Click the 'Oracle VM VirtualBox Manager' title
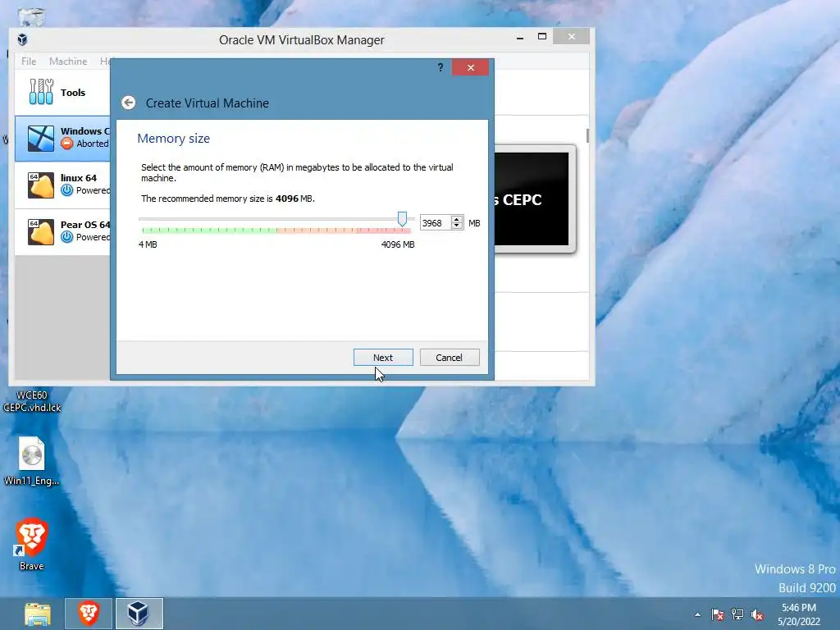This screenshot has height=630, width=840. click(x=302, y=39)
